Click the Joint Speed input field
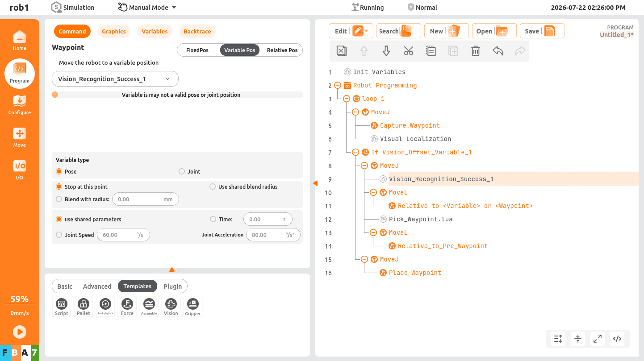This screenshot has height=361, width=644. [123, 235]
